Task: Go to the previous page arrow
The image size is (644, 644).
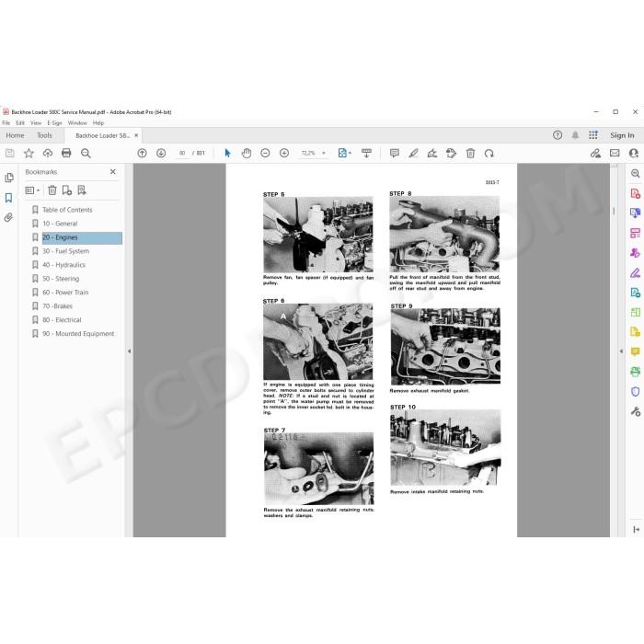Action: [x=142, y=154]
